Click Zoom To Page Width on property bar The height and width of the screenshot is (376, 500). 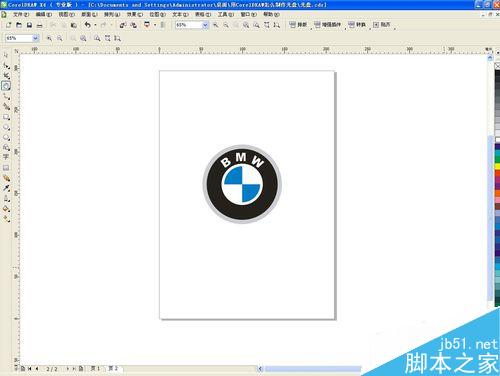[107, 38]
